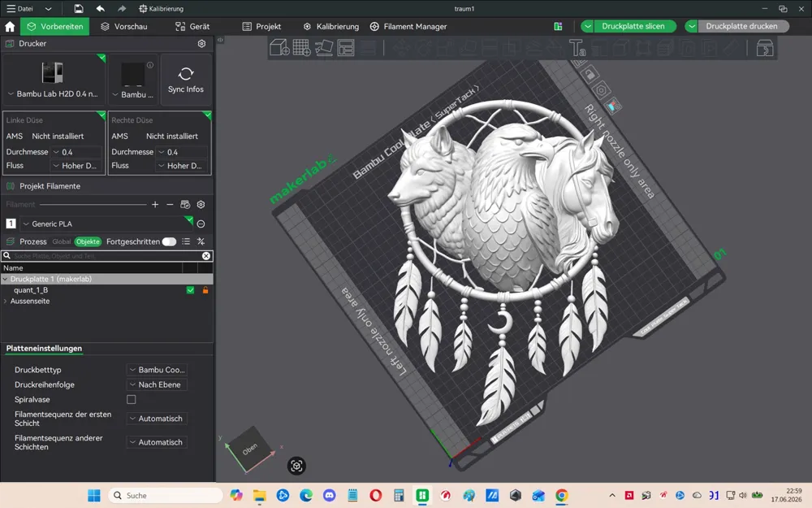Open process settings list icon
The width and height of the screenshot is (812, 508).
(186, 241)
